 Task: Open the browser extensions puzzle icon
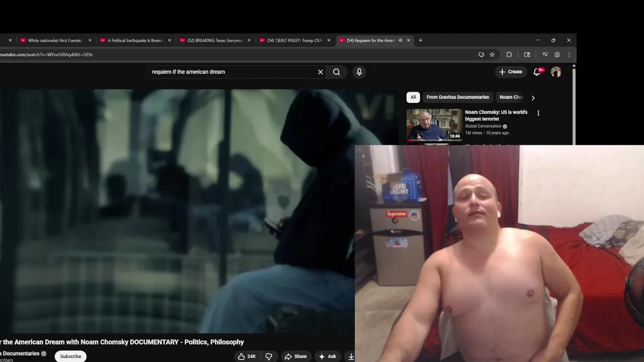pos(509,54)
